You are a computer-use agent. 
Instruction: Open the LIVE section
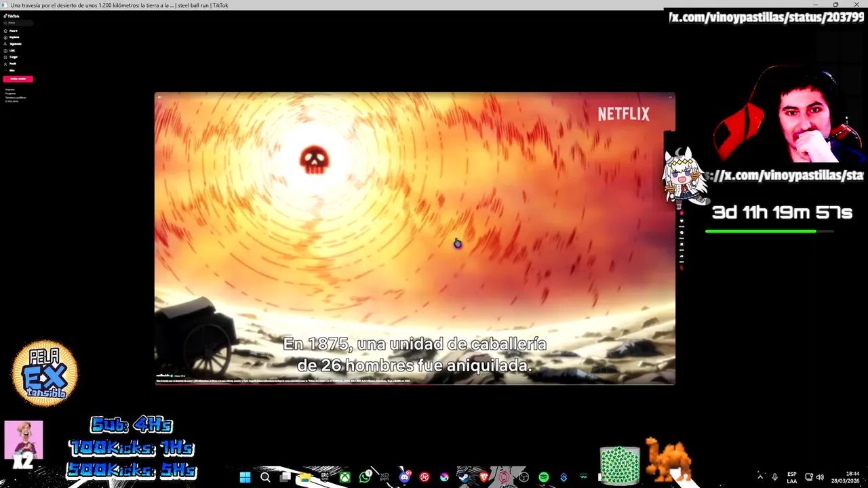click(9, 50)
